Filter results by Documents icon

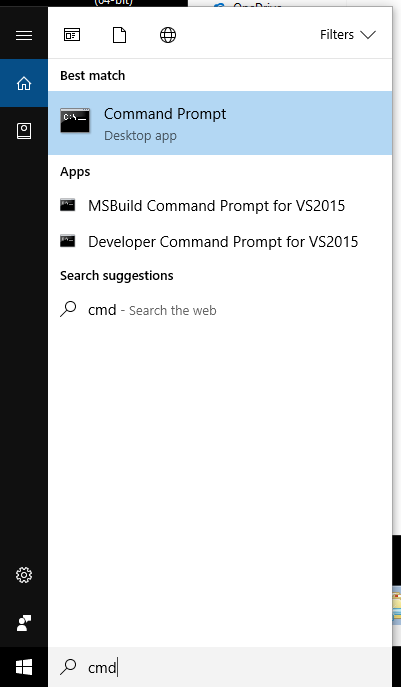click(120, 35)
